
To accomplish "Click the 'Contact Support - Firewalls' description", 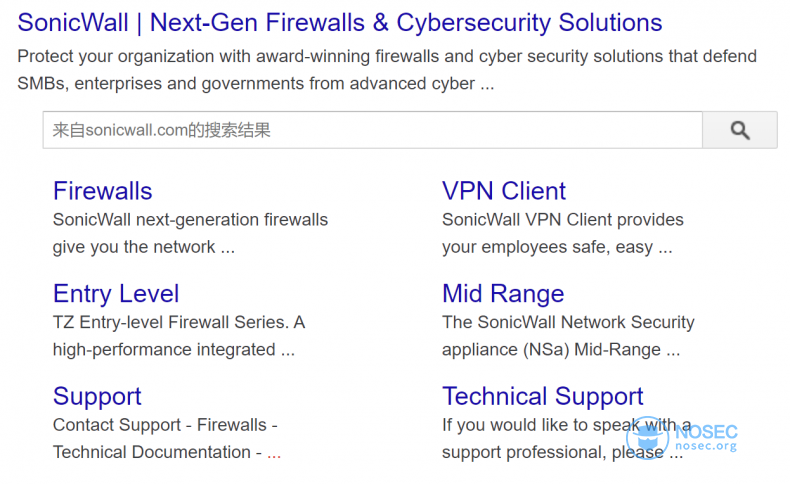I will 165,439.
